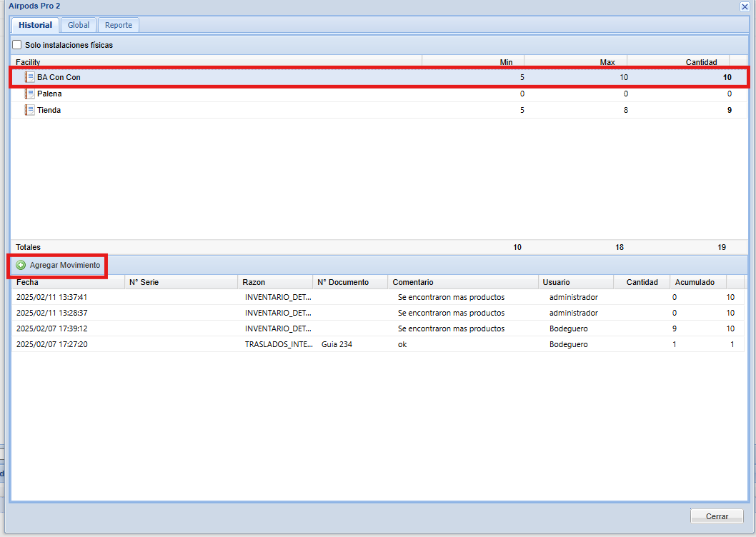Click the total Max value 18
Screen dimensions: 756x537
point(620,247)
